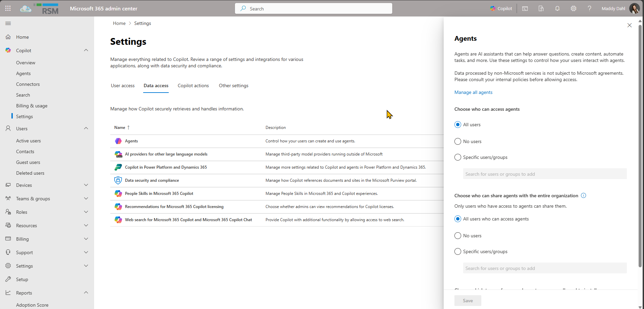
Task: Collapse the Copilot navigation section
Action: click(86, 50)
